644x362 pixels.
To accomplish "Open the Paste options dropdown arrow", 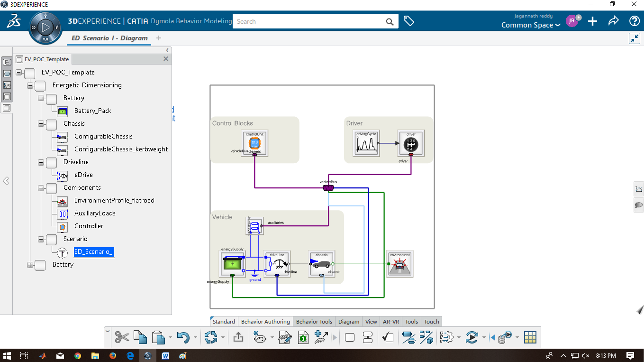I will click(x=170, y=338).
